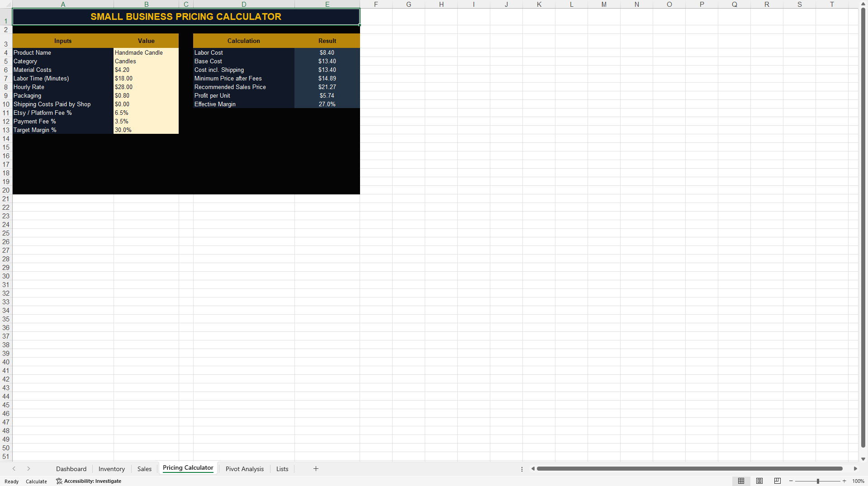This screenshot has height=486, width=868.
Task: Switch to Page Break Preview
Action: coord(778,481)
